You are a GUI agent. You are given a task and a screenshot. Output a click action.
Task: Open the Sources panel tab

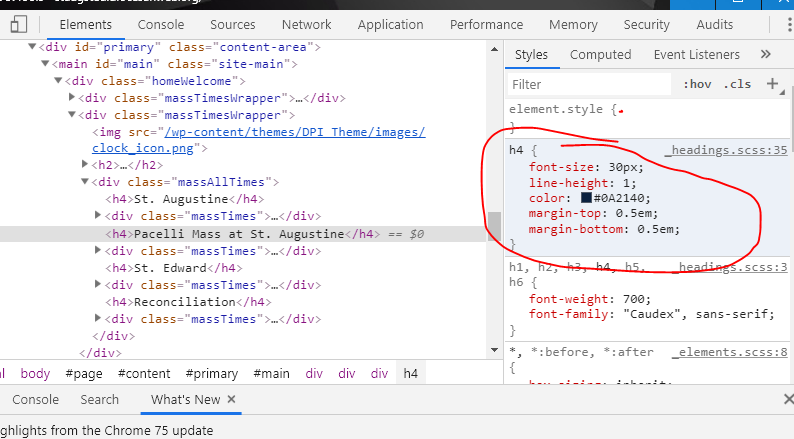point(232,24)
